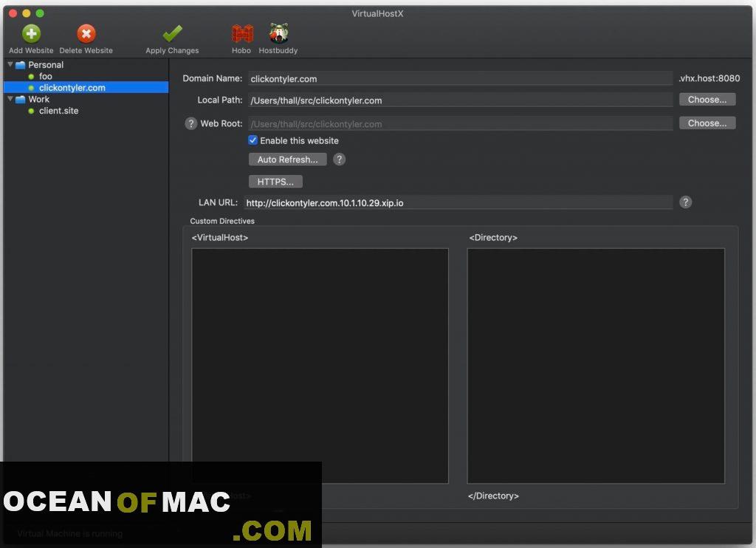The width and height of the screenshot is (756, 548).
Task: Click into the Domain Name field
Action: [x=461, y=78]
